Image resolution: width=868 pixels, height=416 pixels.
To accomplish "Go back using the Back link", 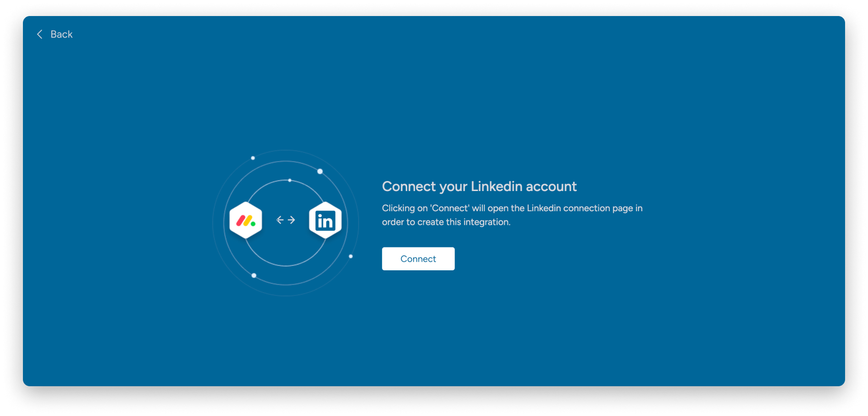I will pyautogui.click(x=55, y=34).
